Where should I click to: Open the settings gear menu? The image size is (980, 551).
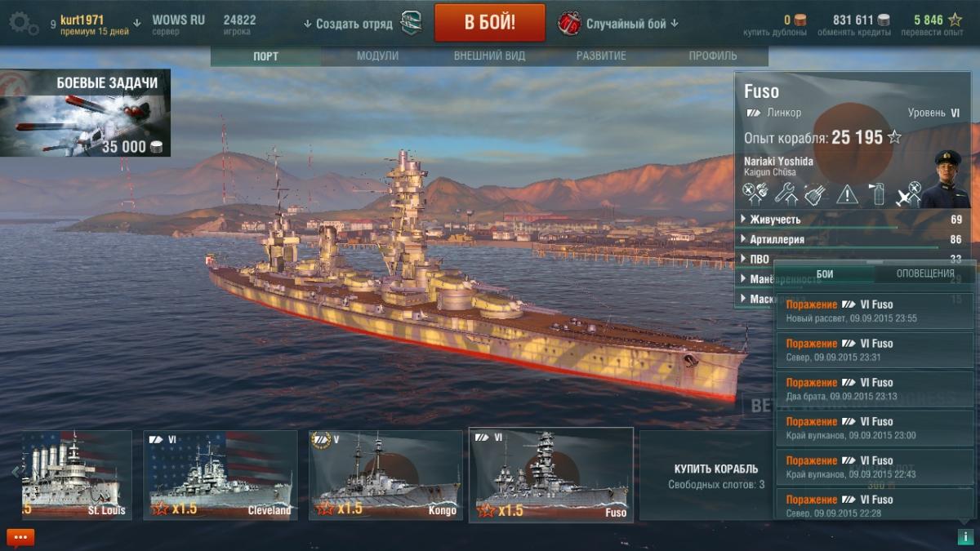(24, 24)
